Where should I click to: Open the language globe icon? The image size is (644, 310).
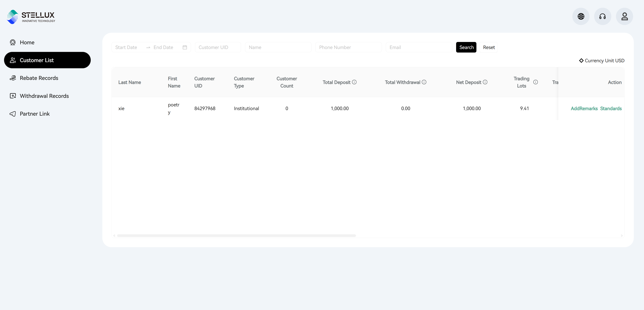[x=581, y=16]
